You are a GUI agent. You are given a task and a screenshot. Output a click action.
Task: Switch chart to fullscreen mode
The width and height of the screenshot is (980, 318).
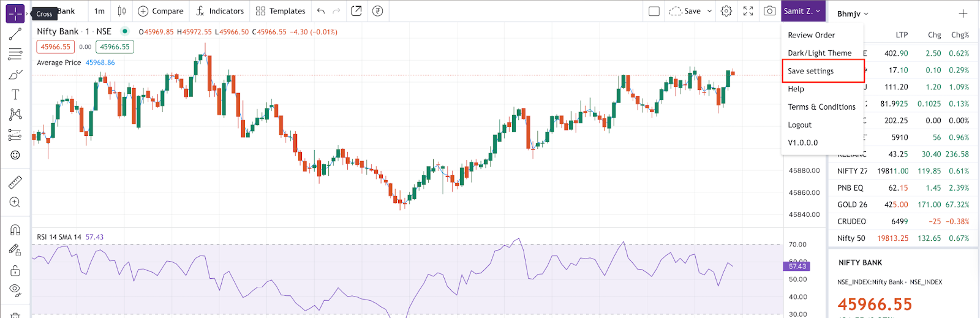748,11
